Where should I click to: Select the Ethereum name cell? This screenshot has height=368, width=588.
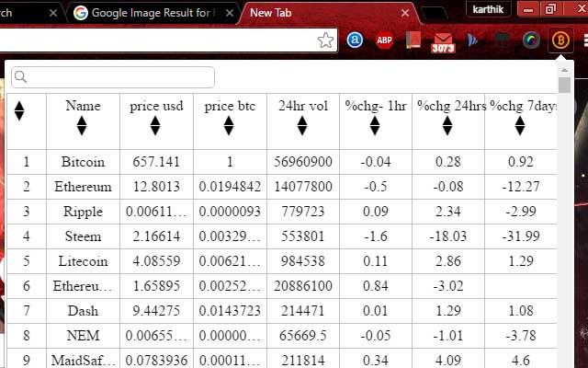pos(83,187)
